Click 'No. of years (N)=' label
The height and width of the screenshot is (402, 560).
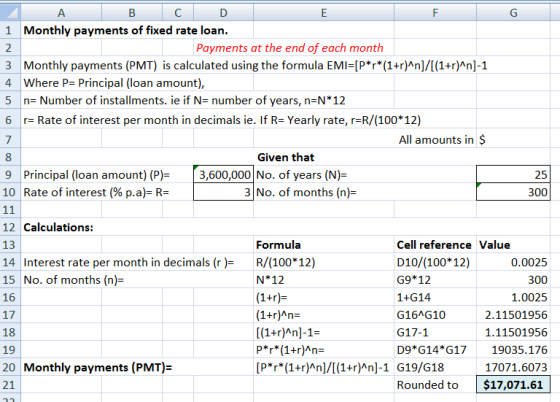(301, 175)
